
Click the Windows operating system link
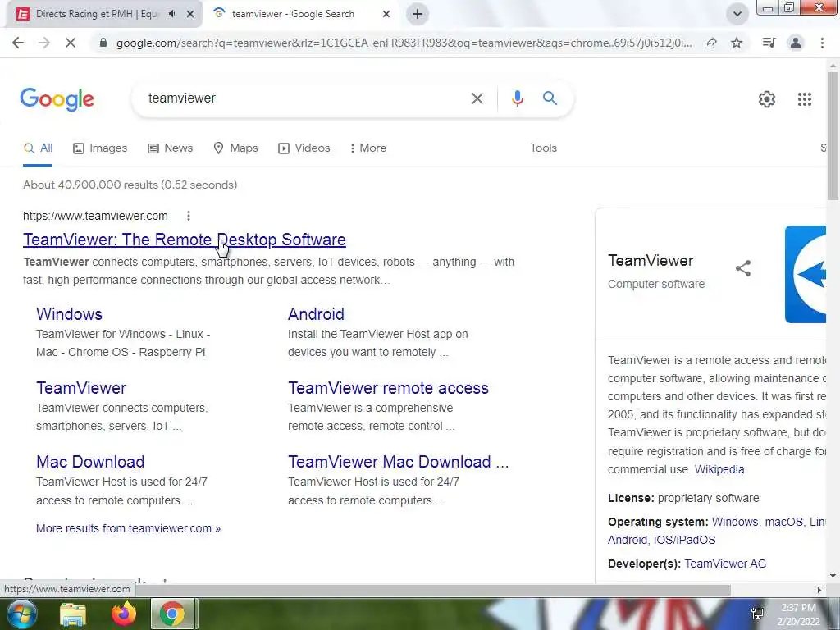735,523
